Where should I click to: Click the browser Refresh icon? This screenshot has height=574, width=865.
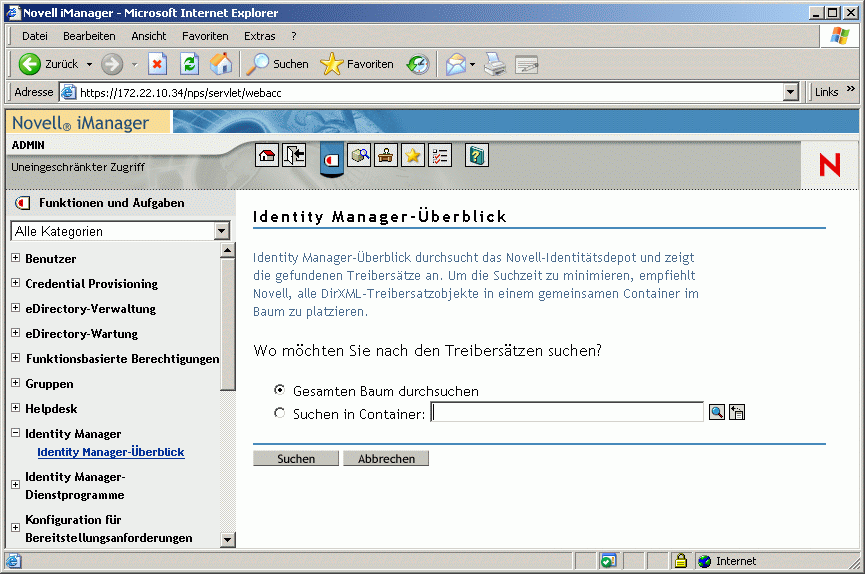(189, 64)
